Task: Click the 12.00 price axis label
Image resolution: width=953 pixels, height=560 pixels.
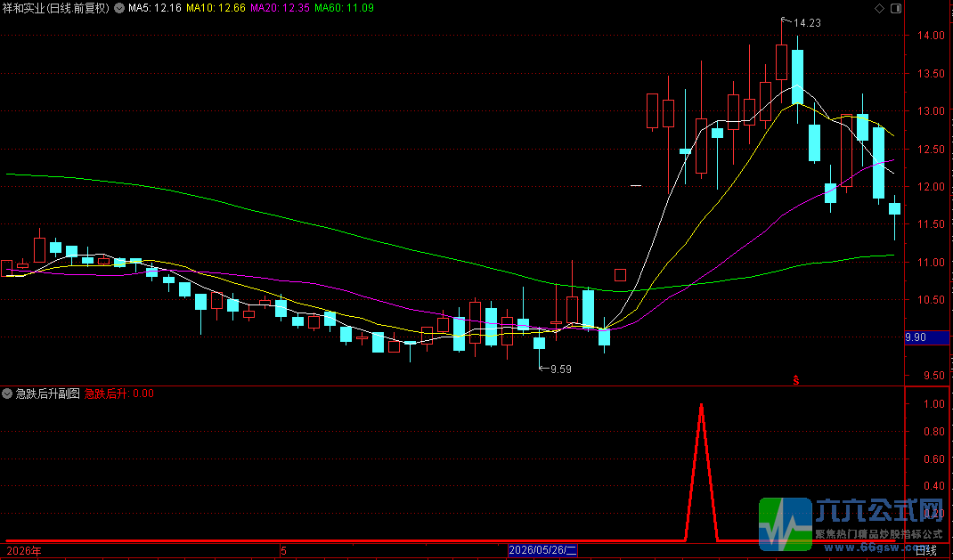Action: tap(931, 187)
